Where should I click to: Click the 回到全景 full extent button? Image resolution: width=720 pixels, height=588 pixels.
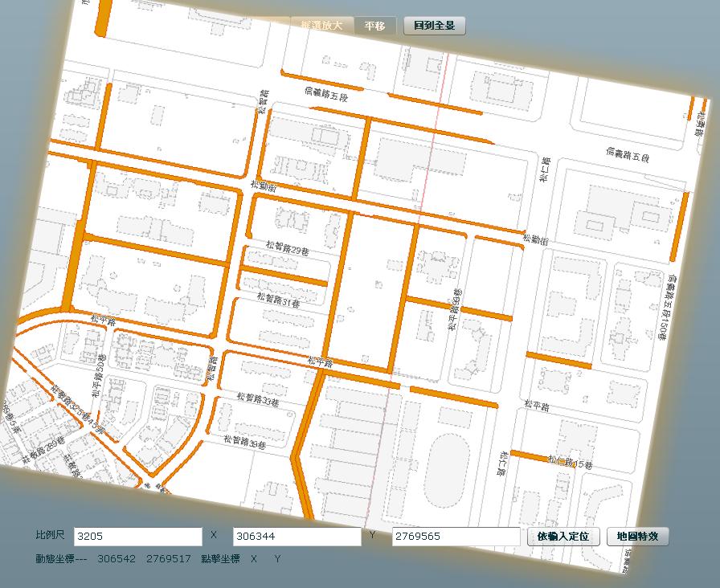(x=435, y=25)
